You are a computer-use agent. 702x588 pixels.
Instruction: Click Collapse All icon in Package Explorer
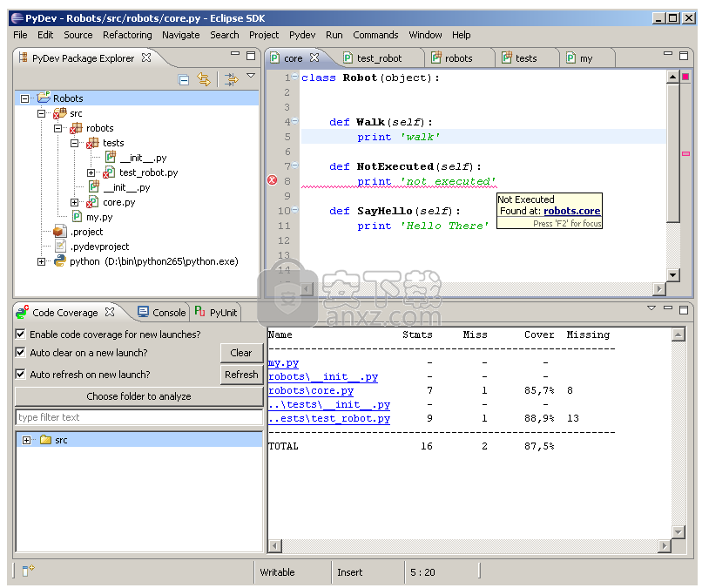point(184,80)
